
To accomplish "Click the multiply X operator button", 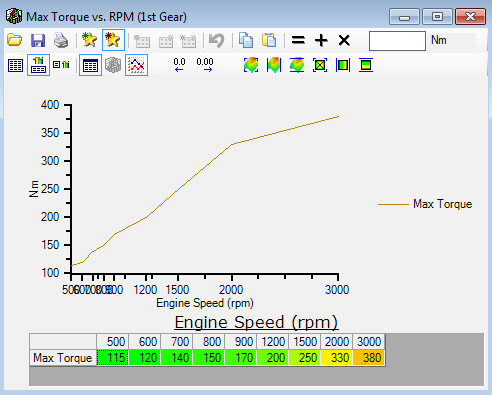I will point(344,40).
